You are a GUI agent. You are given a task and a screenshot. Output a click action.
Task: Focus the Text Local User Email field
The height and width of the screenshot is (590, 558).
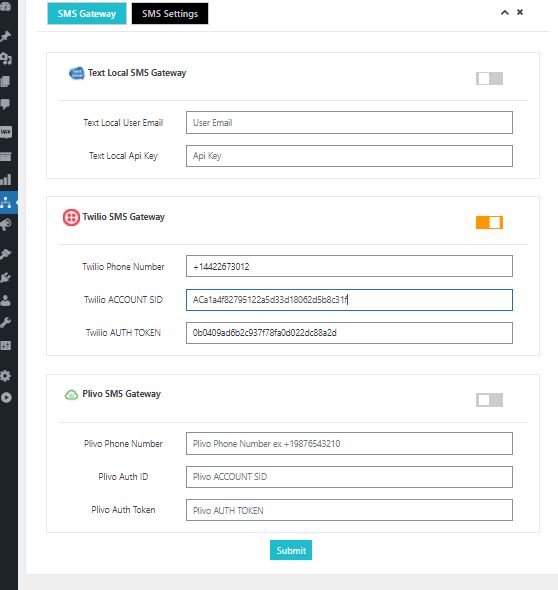click(x=349, y=122)
